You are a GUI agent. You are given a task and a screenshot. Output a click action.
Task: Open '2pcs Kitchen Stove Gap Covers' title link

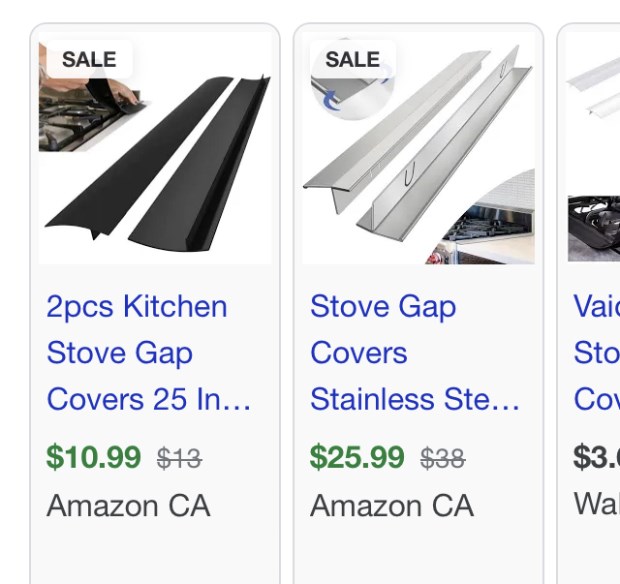click(x=148, y=353)
